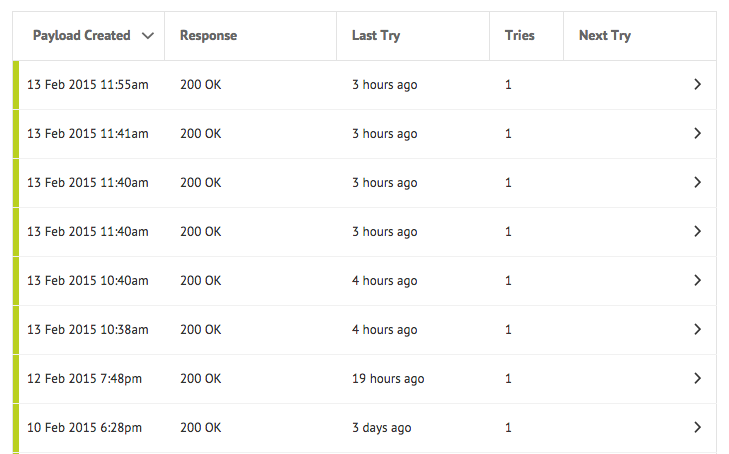Click chevron for 12 Feb 7:48pm row
The width and height of the screenshot is (729, 454).
[697, 378]
